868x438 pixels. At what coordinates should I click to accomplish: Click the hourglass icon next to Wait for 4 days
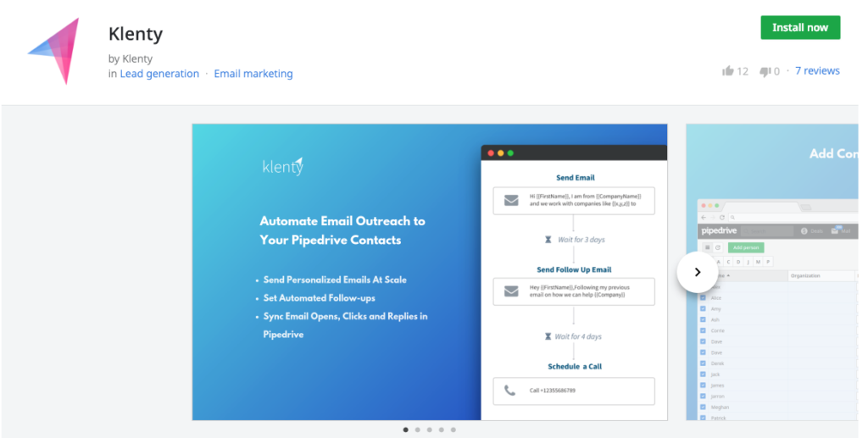point(548,336)
